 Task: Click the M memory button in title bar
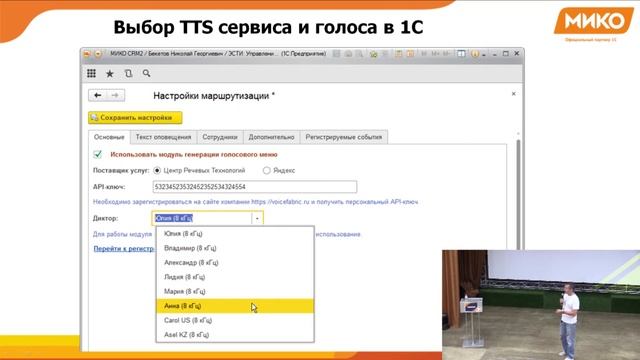424,54
